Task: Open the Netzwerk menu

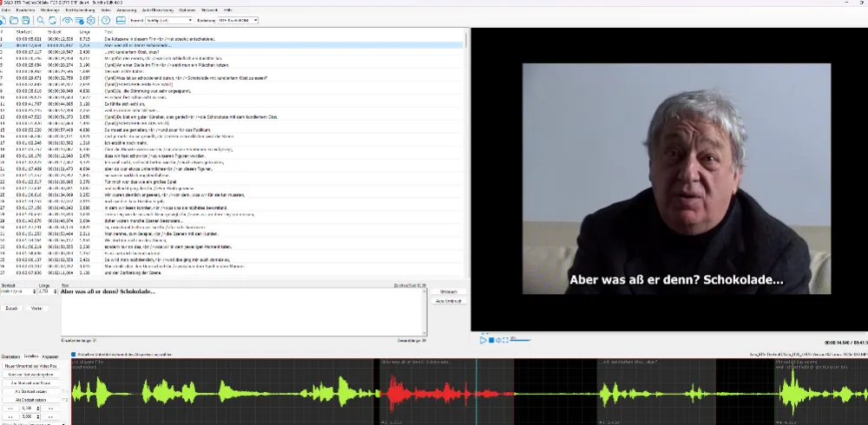Action: (x=210, y=10)
